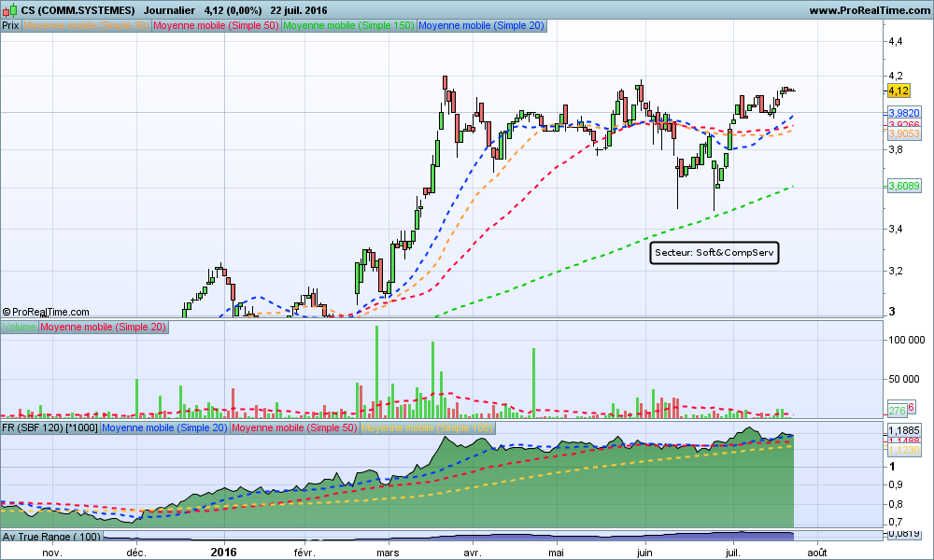Select red Moyenne mobile (Simple 50) in FR panel
The height and width of the screenshot is (560, 934).
tap(294, 427)
